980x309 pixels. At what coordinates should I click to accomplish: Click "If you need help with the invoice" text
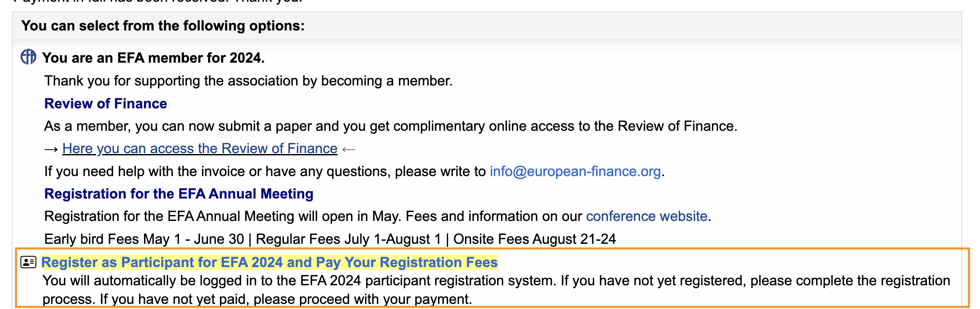click(265, 171)
